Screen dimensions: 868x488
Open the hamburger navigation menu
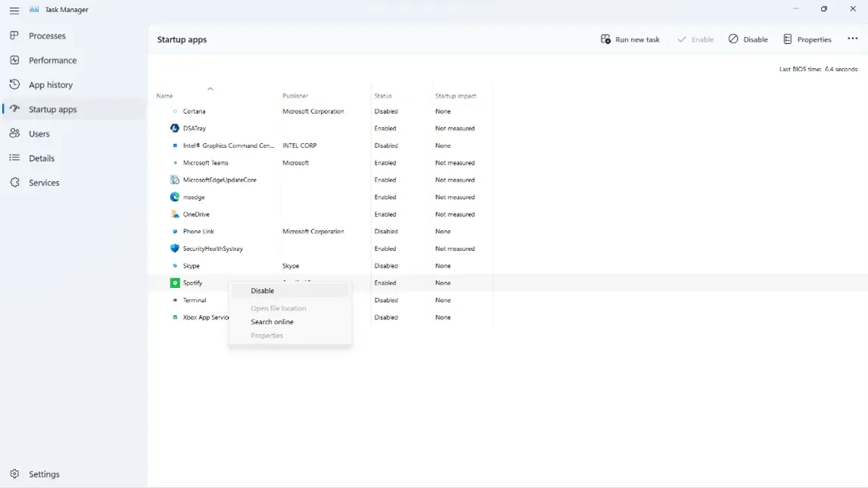pyautogui.click(x=14, y=11)
